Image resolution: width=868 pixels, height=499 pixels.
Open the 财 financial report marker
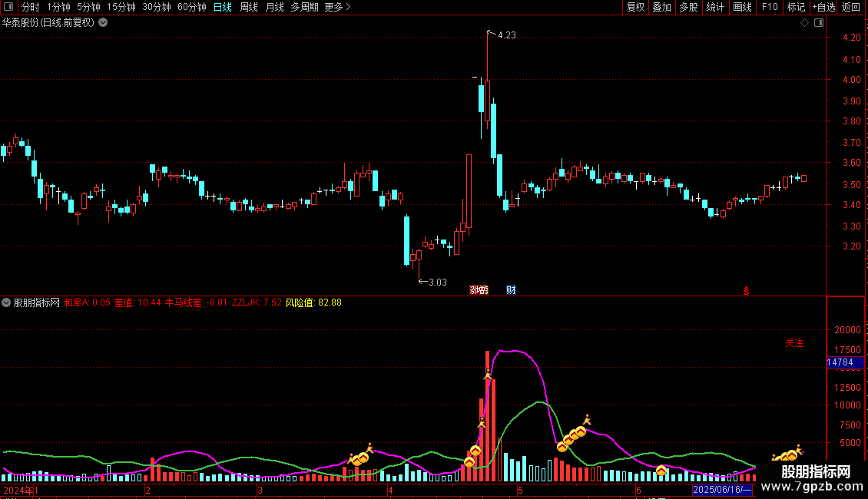[x=511, y=290]
